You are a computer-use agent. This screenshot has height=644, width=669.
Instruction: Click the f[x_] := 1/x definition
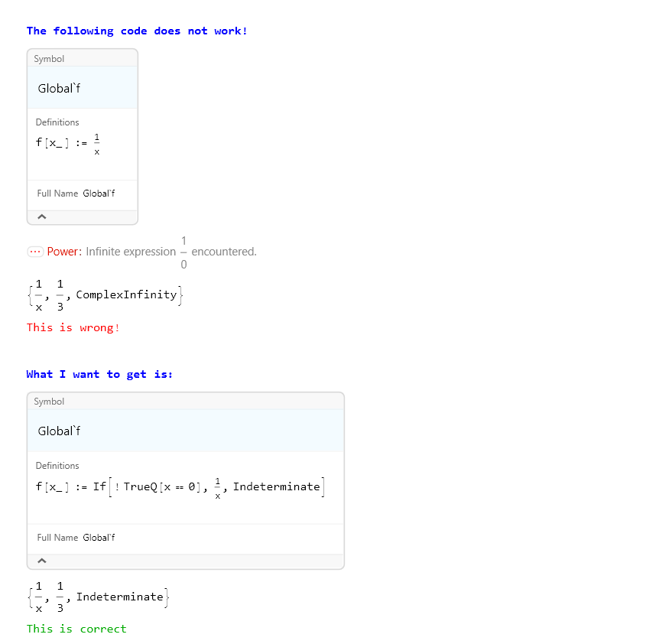pyautogui.click(x=68, y=144)
